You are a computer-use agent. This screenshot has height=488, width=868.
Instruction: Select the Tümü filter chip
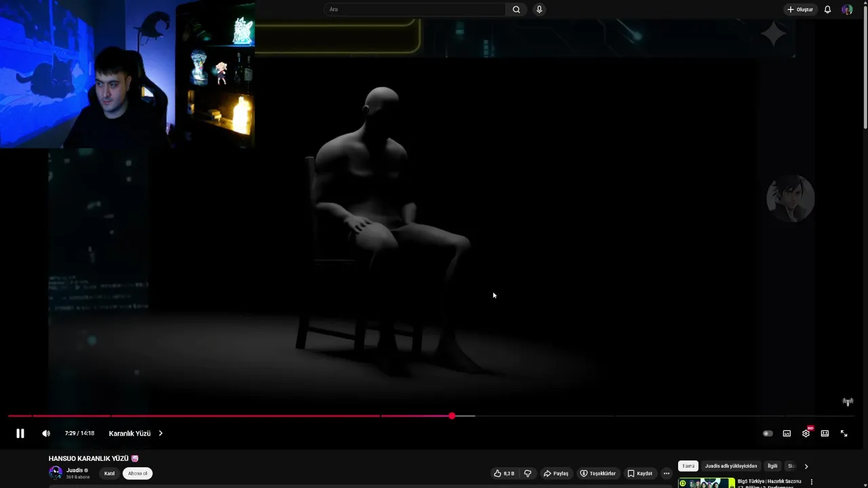688,466
